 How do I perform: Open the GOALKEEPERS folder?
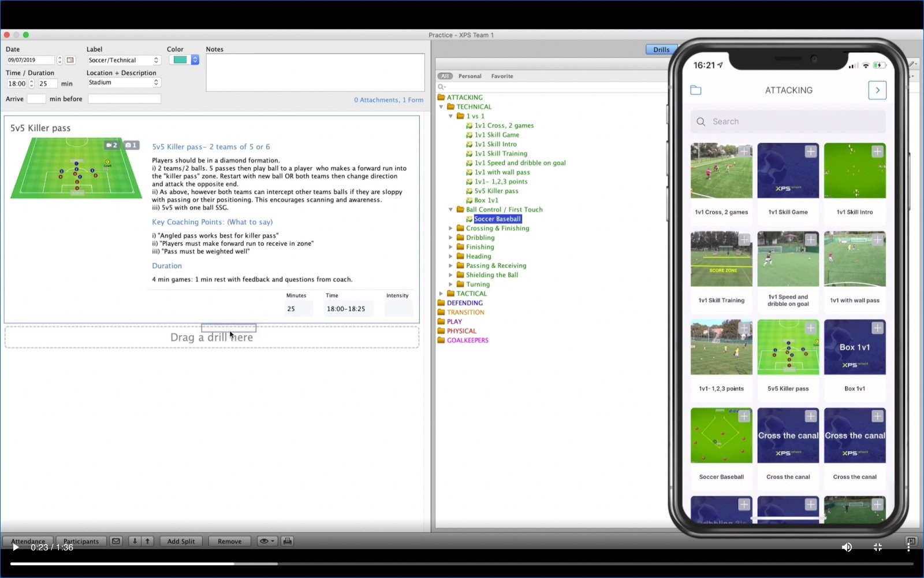[467, 340]
